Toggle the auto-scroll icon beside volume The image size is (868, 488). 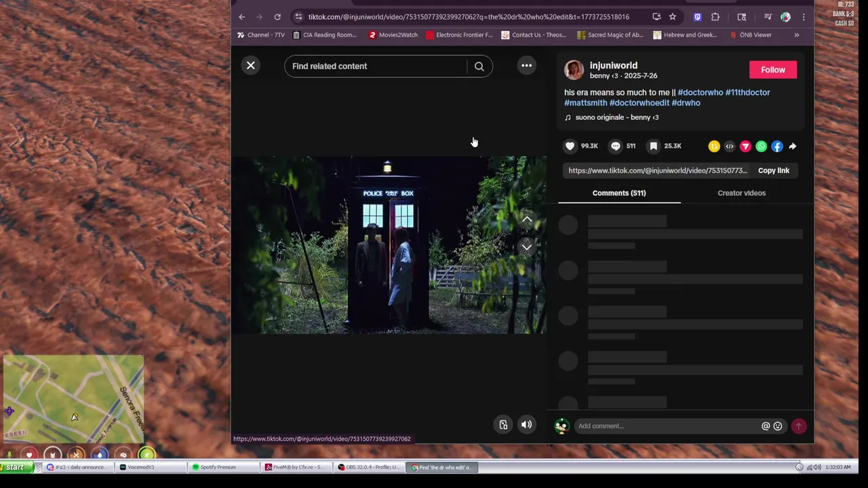(503, 425)
